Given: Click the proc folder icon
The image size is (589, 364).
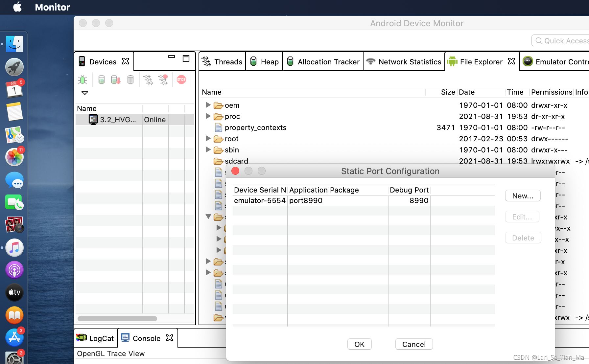Looking at the screenshot, I should pos(218,117).
